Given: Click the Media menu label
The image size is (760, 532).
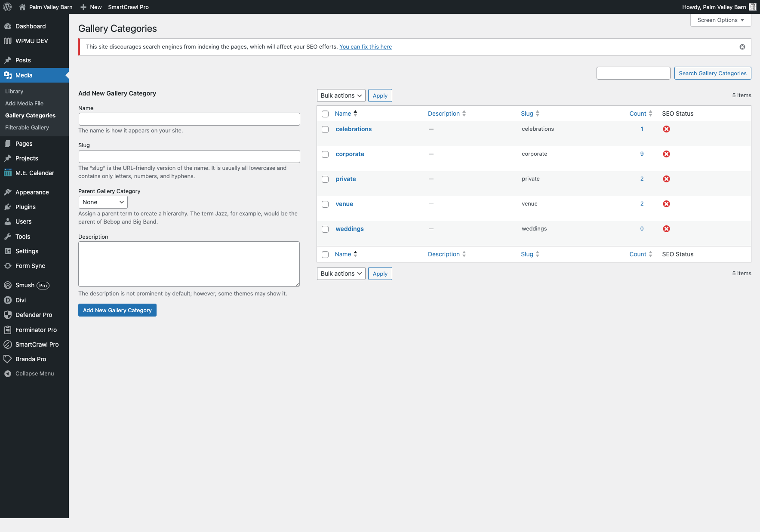Looking at the screenshot, I should [x=24, y=75].
